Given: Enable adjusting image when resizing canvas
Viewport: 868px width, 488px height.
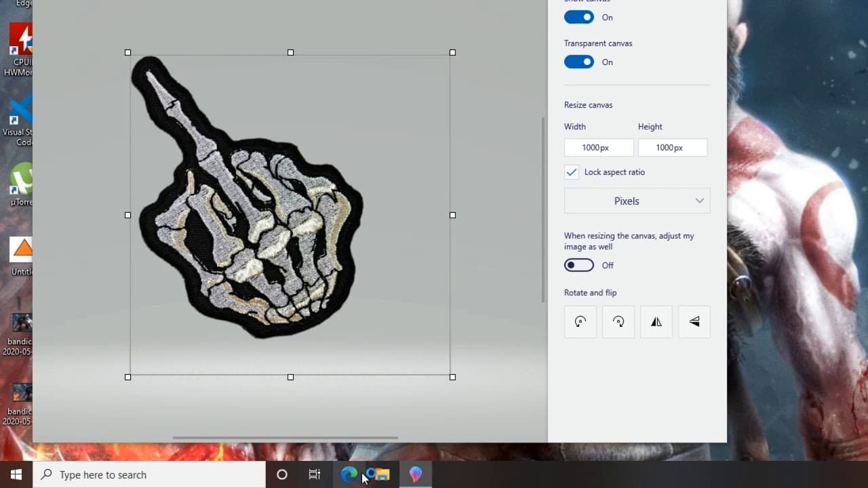Looking at the screenshot, I should click(x=579, y=265).
